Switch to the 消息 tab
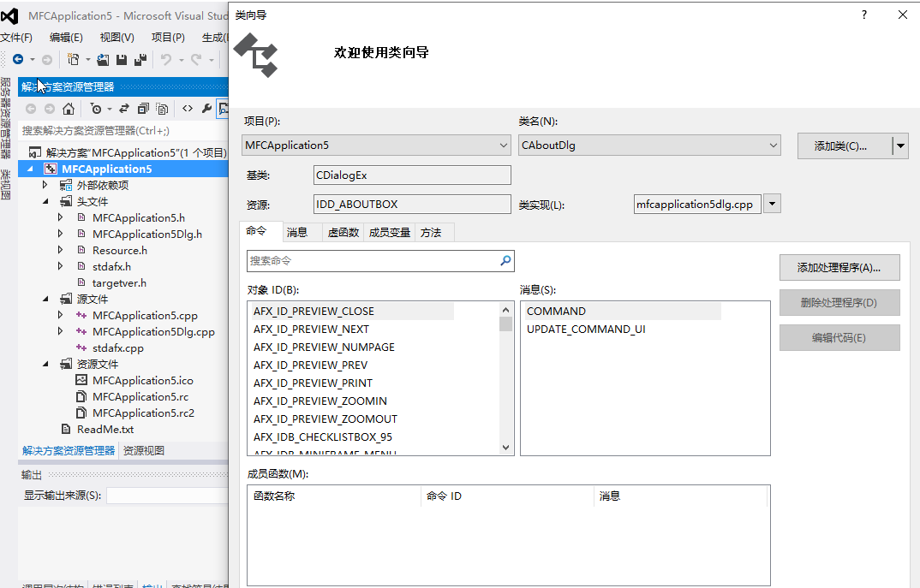The height and width of the screenshot is (588, 920). click(297, 233)
